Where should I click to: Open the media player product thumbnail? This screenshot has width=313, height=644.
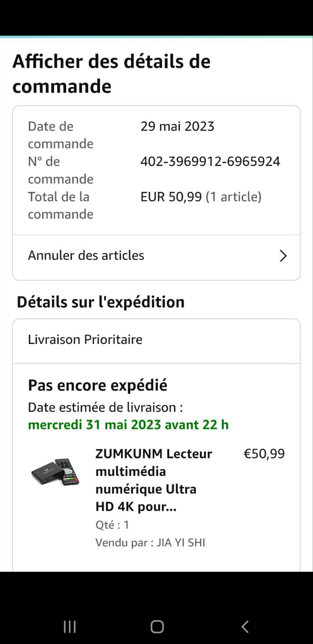click(55, 472)
